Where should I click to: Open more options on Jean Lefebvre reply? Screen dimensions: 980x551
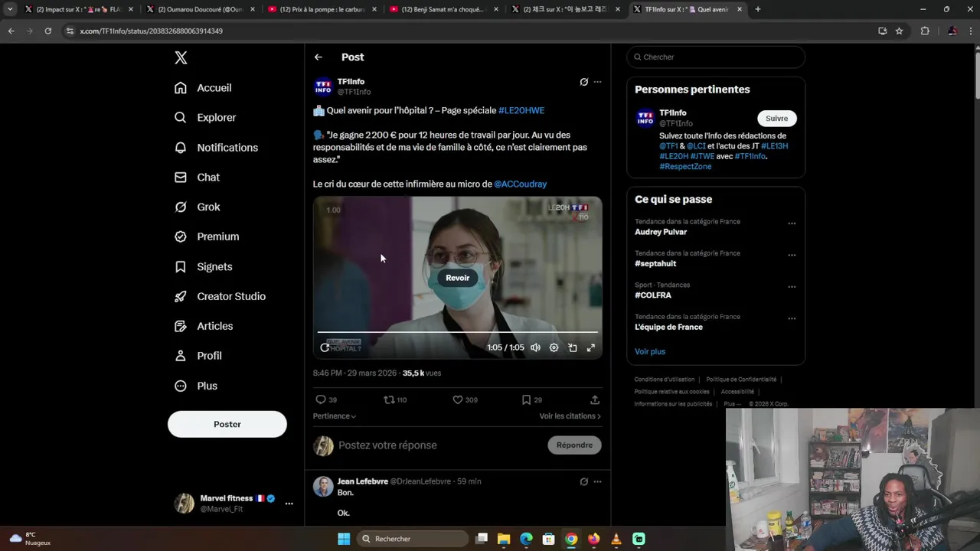click(598, 482)
